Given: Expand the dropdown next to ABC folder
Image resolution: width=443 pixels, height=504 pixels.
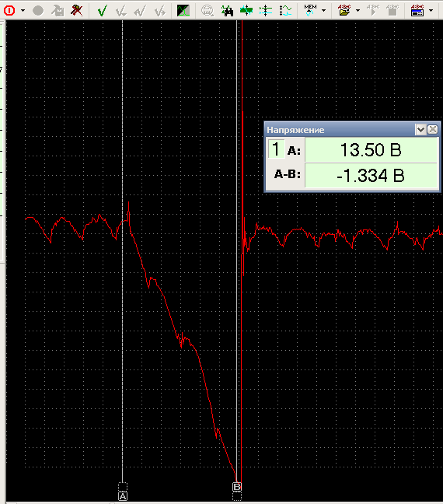Looking at the screenshot, I should 358,11.
